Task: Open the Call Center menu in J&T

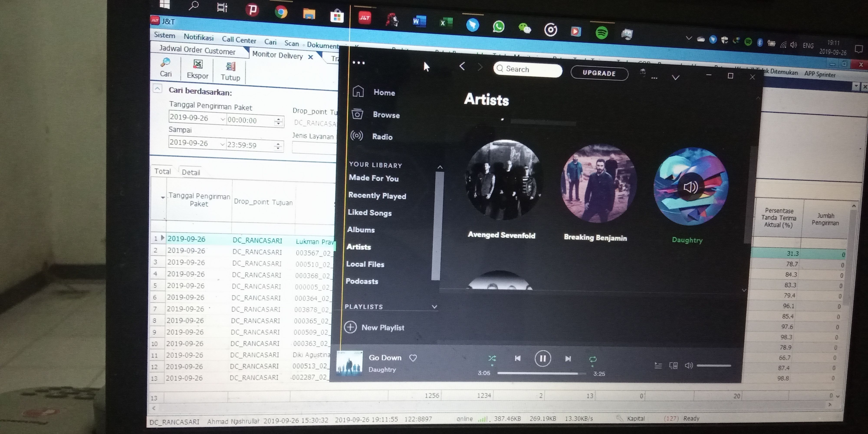Action: pyautogui.click(x=239, y=40)
